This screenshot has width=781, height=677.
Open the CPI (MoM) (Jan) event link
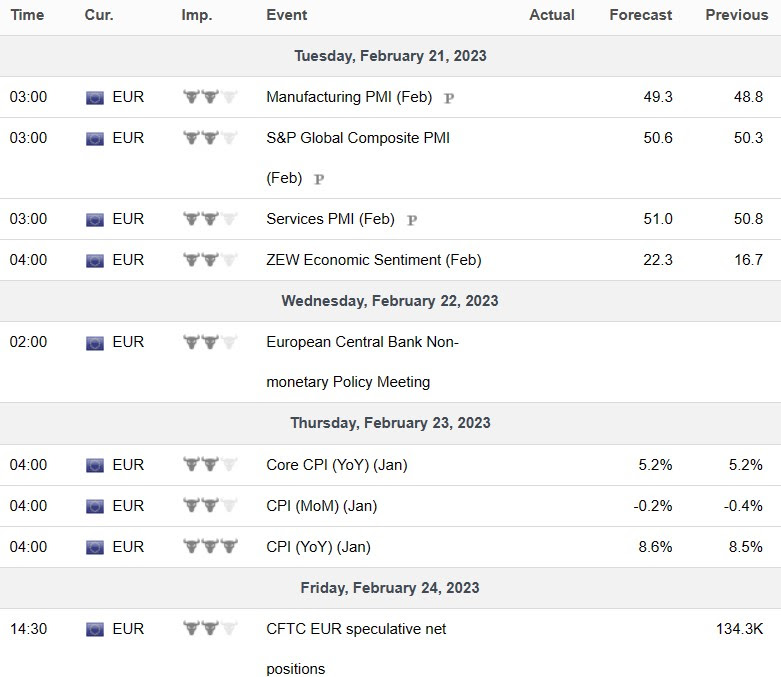tap(321, 506)
